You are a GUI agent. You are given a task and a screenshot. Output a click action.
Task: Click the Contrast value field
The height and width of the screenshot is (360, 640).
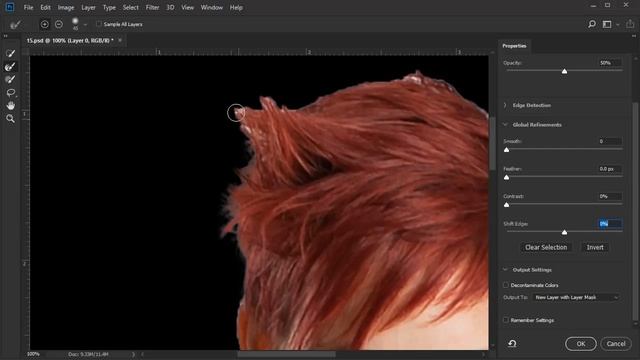[x=610, y=196]
